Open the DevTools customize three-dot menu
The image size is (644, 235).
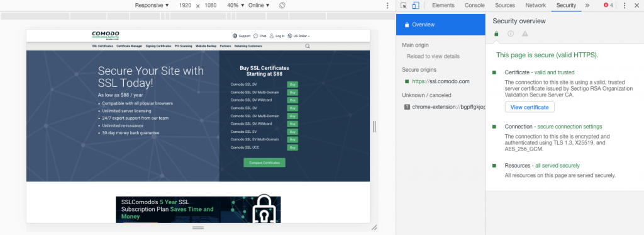click(x=625, y=5)
